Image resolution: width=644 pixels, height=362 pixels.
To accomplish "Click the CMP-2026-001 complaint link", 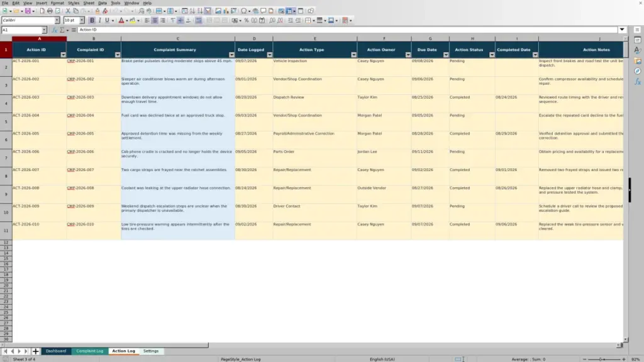I will (x=80, y=61).
